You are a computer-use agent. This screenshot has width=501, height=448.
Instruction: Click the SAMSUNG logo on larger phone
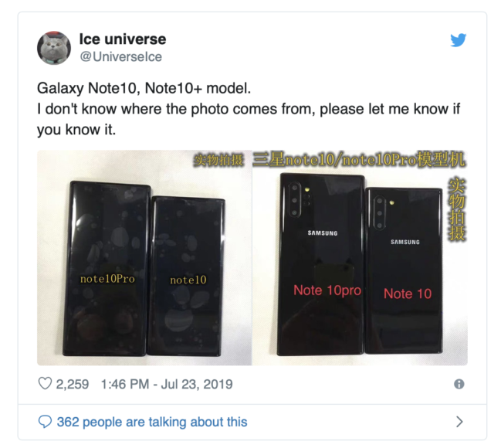[x=323, y=233]
